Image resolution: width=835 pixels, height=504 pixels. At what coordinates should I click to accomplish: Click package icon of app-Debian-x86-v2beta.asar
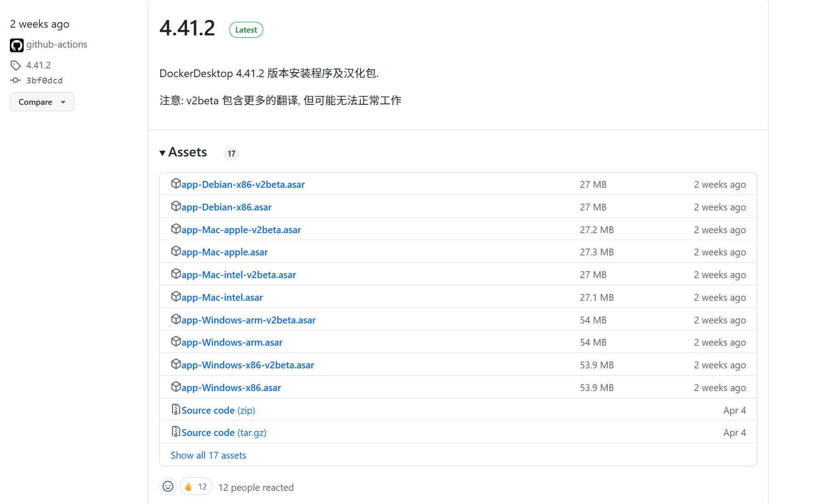[x=176, y=184]
